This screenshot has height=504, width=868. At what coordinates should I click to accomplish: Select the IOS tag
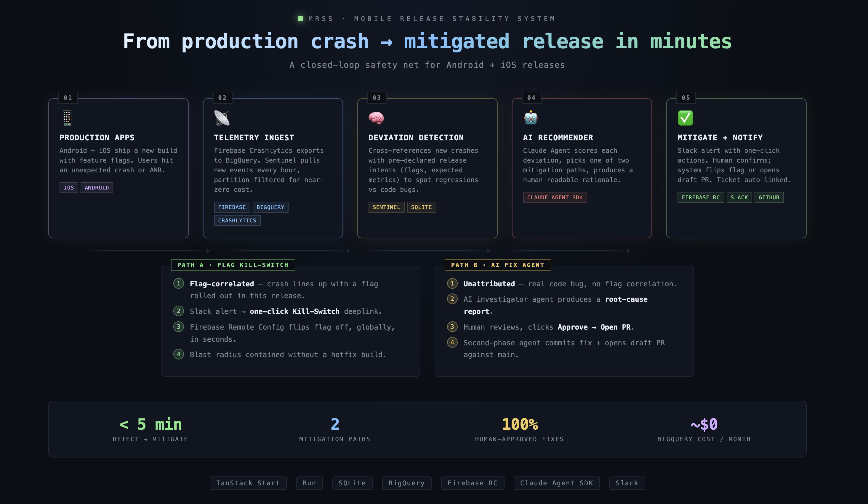pos(68,188)
